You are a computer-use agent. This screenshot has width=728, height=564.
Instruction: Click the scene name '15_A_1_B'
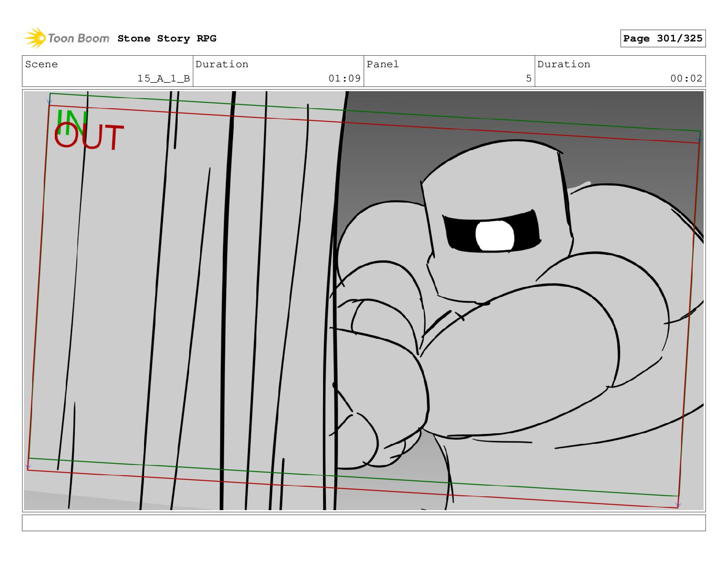coord(164,79)
